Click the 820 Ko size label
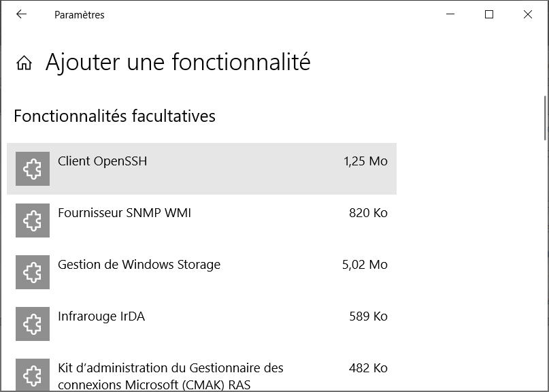 point(368,213)
